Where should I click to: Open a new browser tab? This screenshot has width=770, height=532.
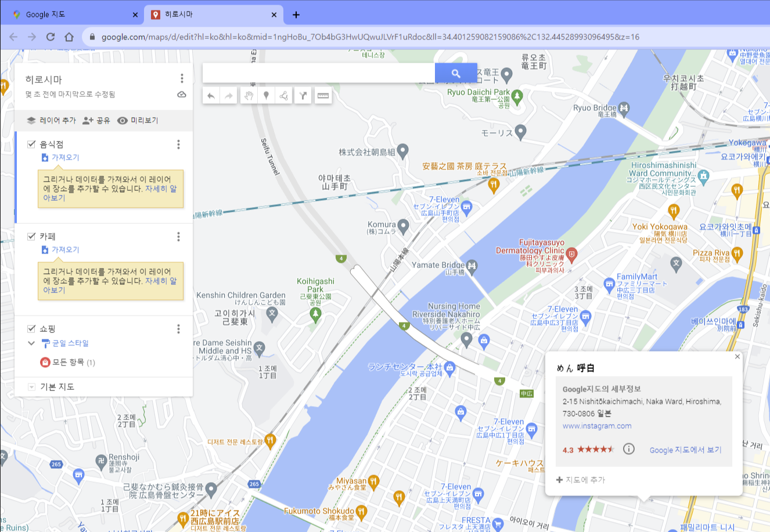coord(296,15)
